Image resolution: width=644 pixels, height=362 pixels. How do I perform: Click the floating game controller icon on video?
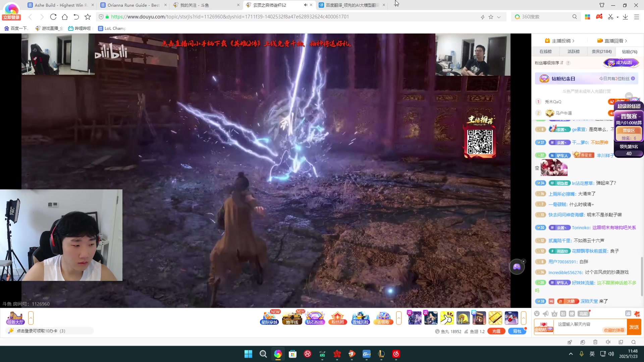point(517,267)
